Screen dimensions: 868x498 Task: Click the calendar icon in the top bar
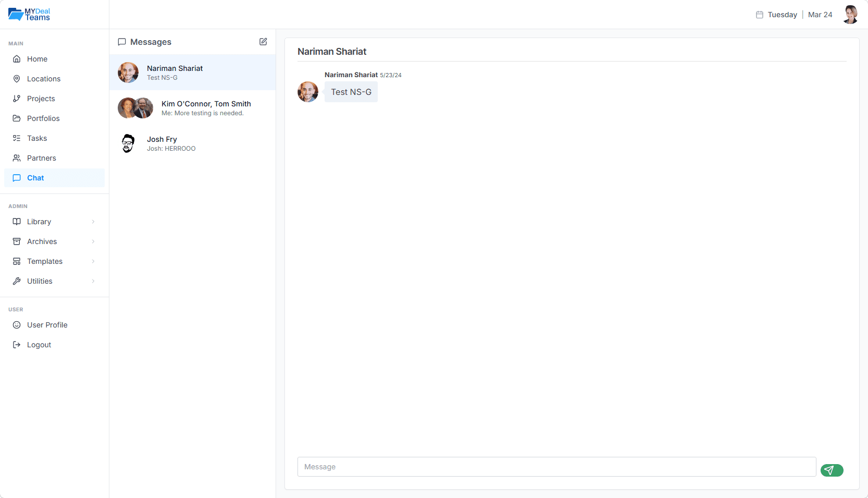pos(760,15)
